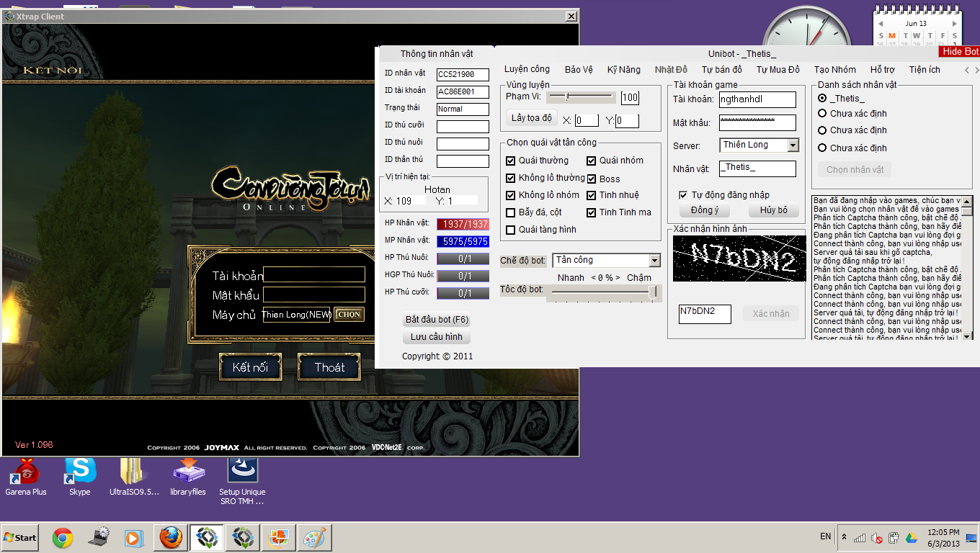The width and height of the screenshot is (980, 553).
Task: Click the Bắt đầu bot (F6) button
Action: tap(437, 320)
